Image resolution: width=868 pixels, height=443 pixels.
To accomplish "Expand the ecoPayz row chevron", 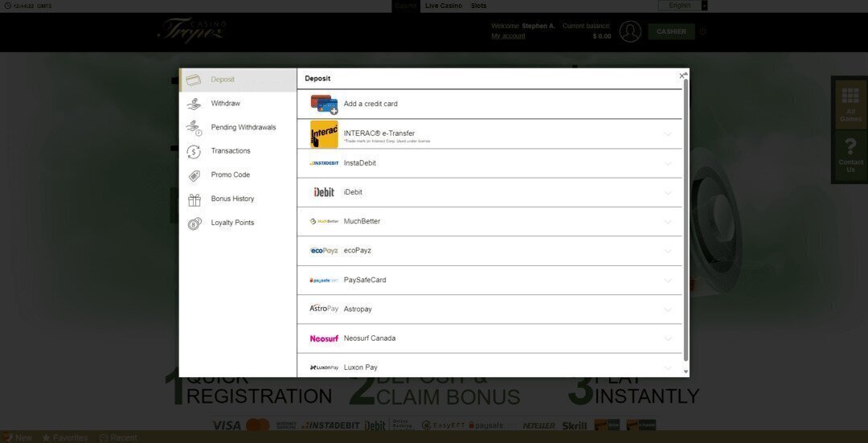I will tap(668, 252).
